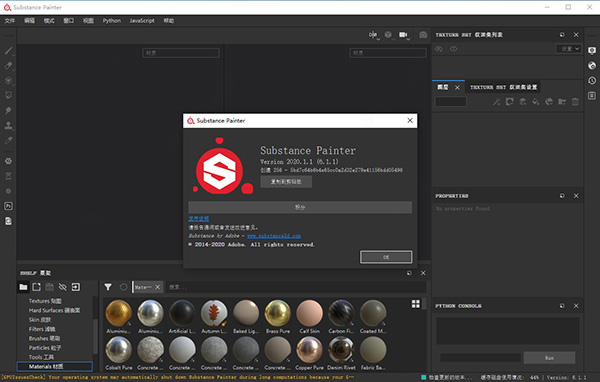Click OK in the About dialog

pos(386,257)
